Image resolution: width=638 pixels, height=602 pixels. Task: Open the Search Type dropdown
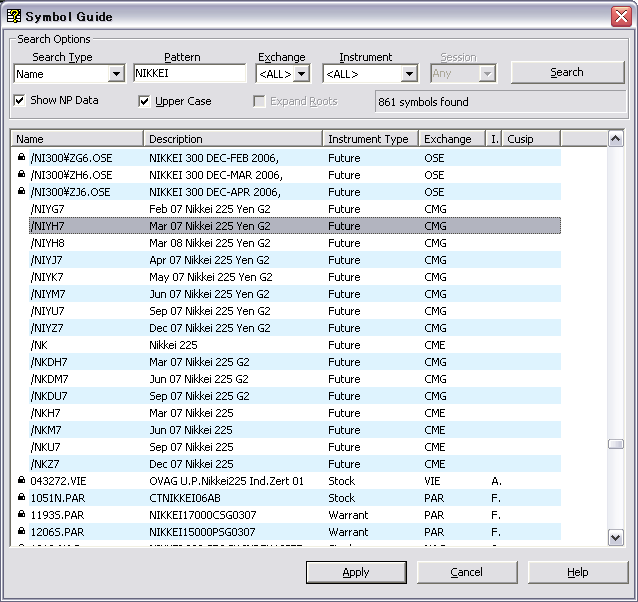pyautogui.click(x=116, y=74)
